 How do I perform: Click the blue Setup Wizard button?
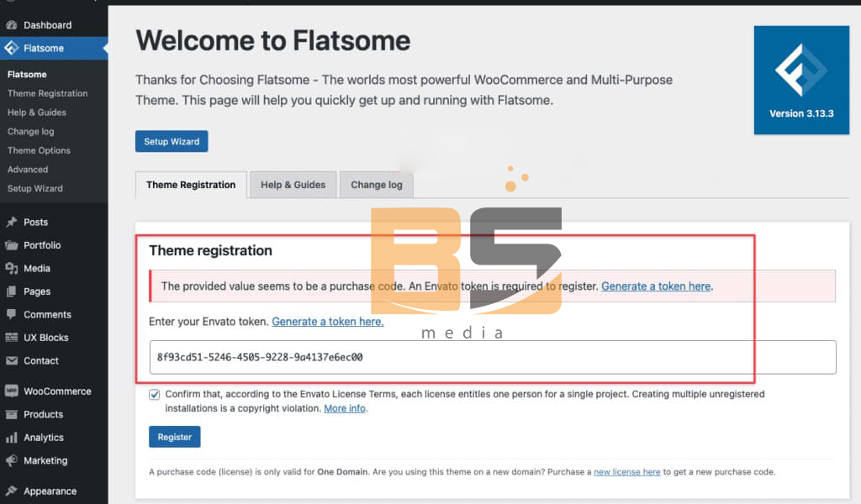172,141
